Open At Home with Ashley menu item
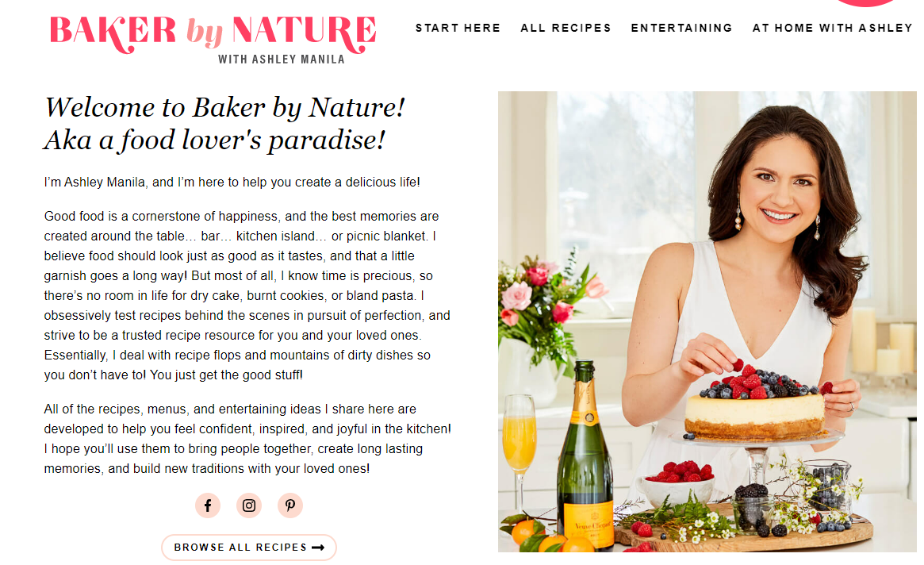 coord(832,28)
